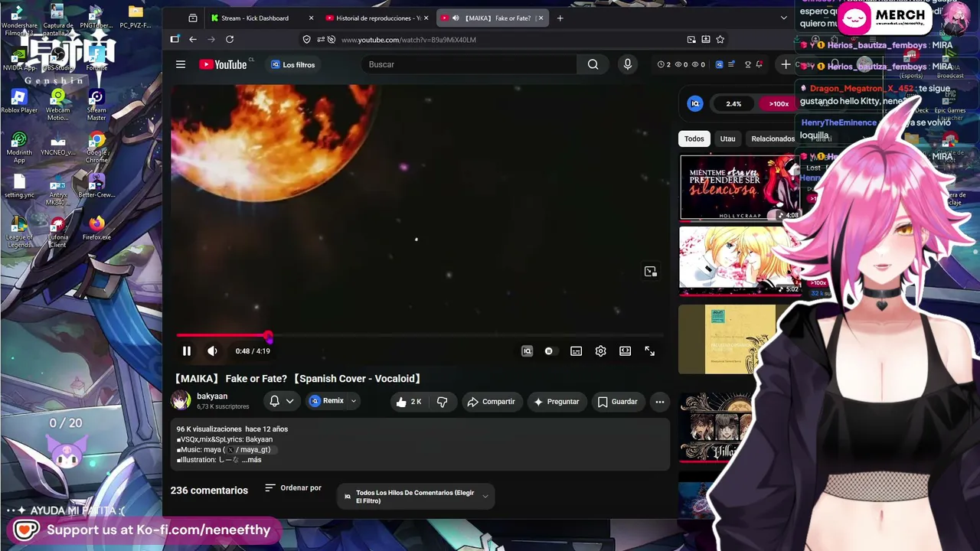Expand description with ...más
The width and height of the screenshot is (980, 551).
[251, 460]
